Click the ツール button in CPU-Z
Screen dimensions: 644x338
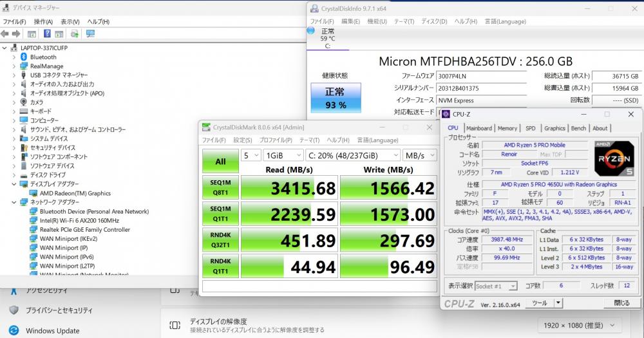coord(539,303)
